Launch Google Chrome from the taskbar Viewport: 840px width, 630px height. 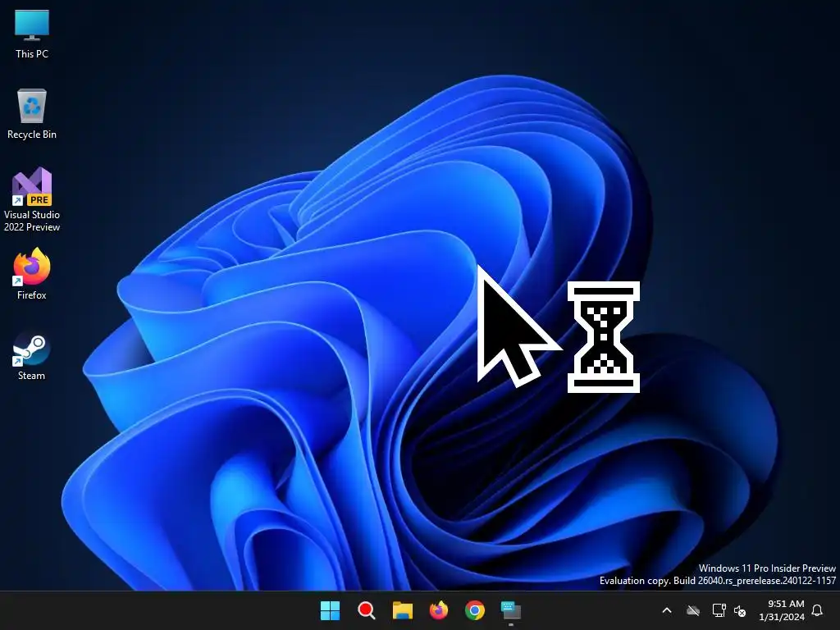click(475, 610)
